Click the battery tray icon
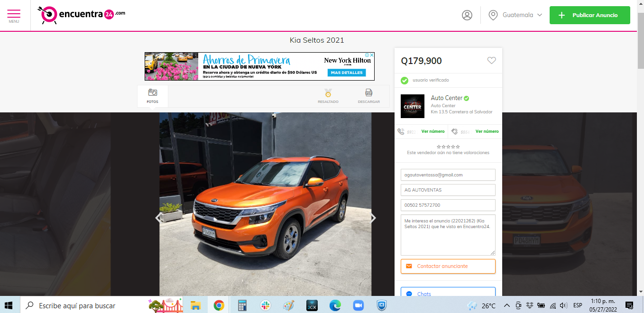 tap(541, 305)
